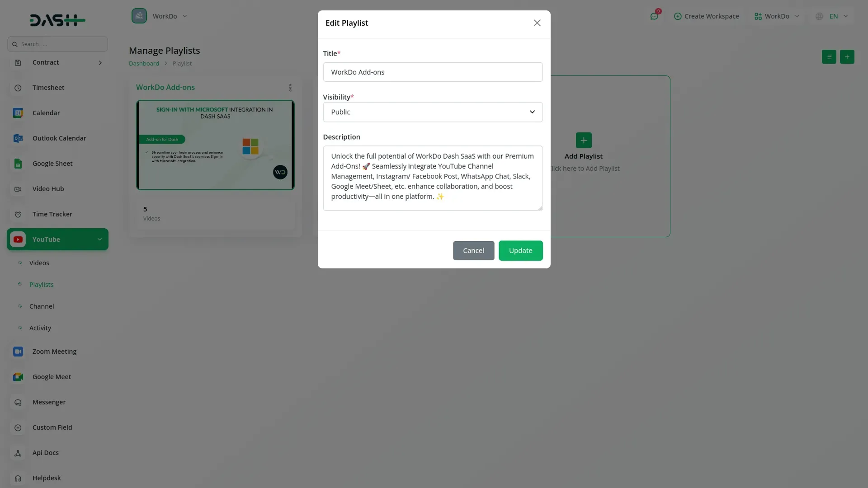
Task: Collapse the YouTube sidebar menu
Action: coord(99,239)
